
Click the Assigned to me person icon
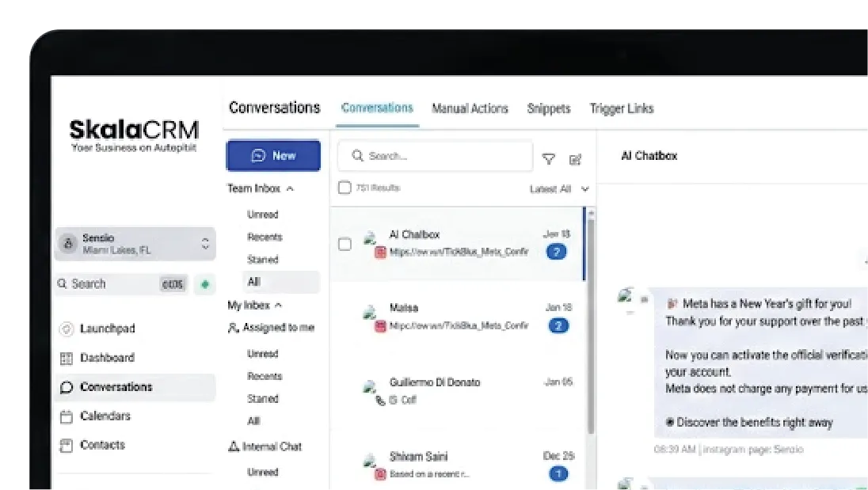point(233,328)
